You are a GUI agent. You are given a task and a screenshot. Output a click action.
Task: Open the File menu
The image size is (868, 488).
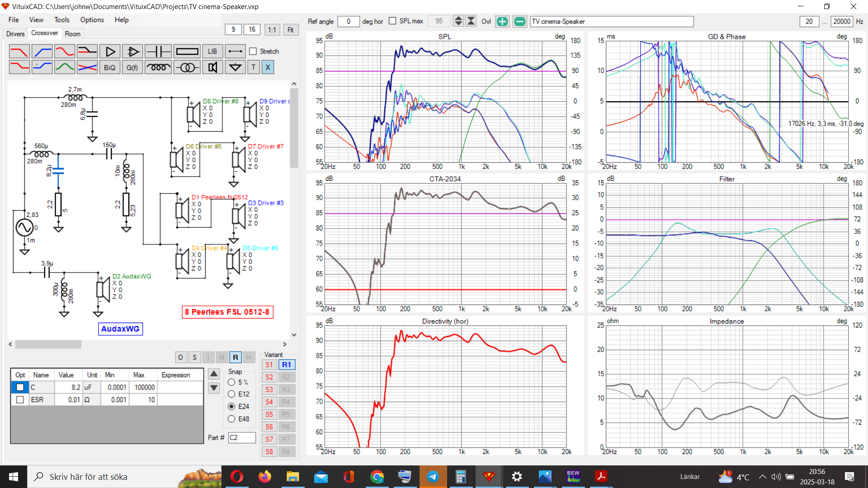click(14, 20)
